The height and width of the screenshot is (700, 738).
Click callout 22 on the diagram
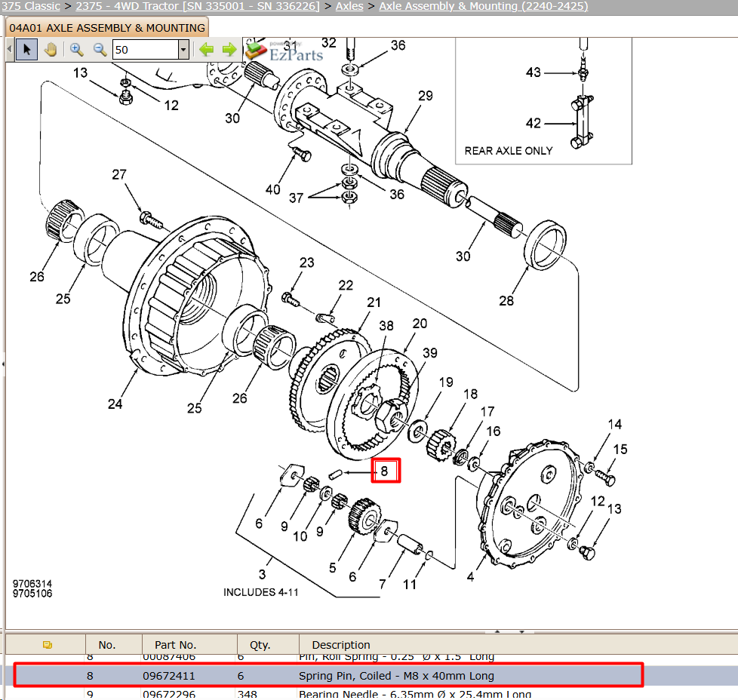tap(346, 285)
